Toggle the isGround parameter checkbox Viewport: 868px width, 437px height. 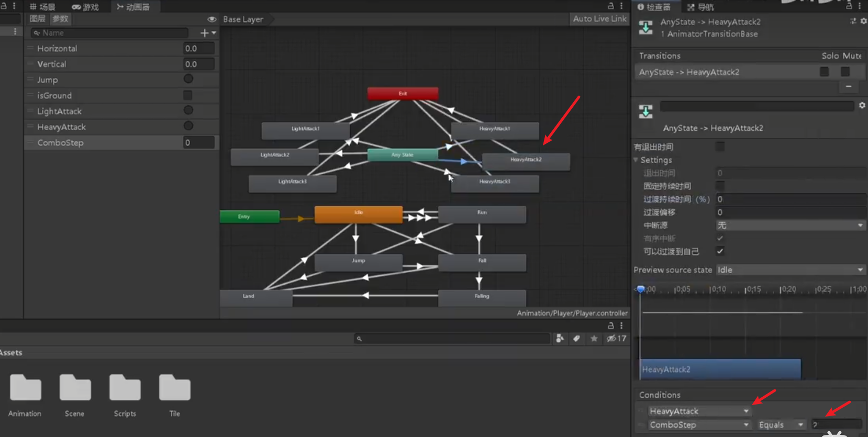(187, 95)
